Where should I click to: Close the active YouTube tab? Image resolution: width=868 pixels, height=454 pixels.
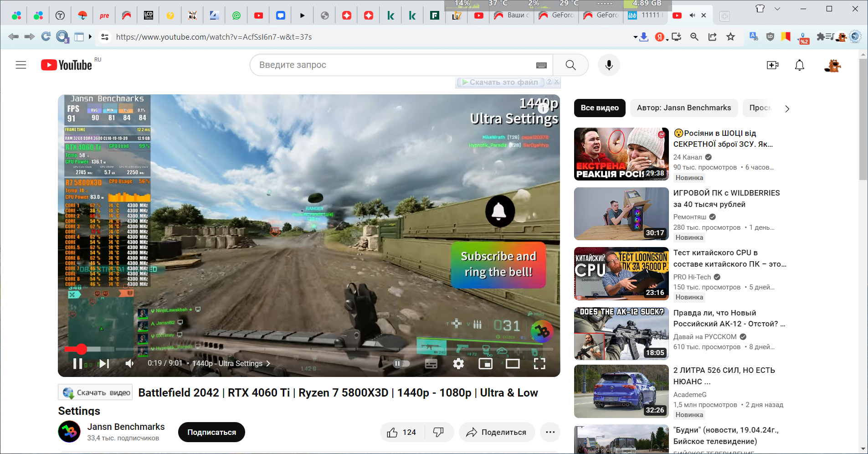[704, 15]
